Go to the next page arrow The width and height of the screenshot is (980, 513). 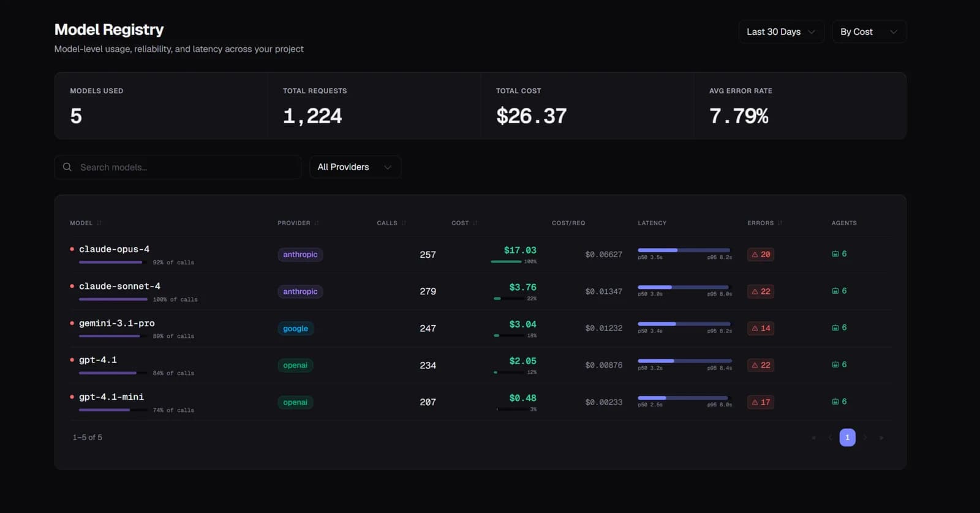coord(865,438)
